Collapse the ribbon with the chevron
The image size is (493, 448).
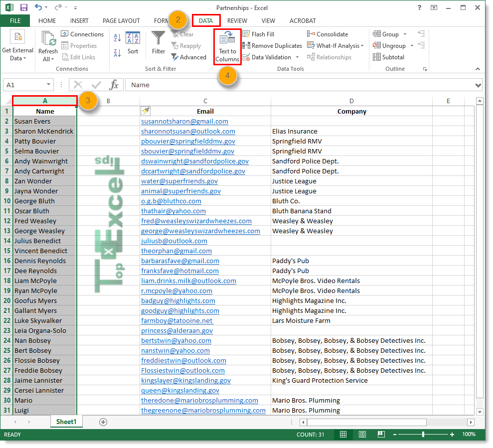(x=478, y=69)
